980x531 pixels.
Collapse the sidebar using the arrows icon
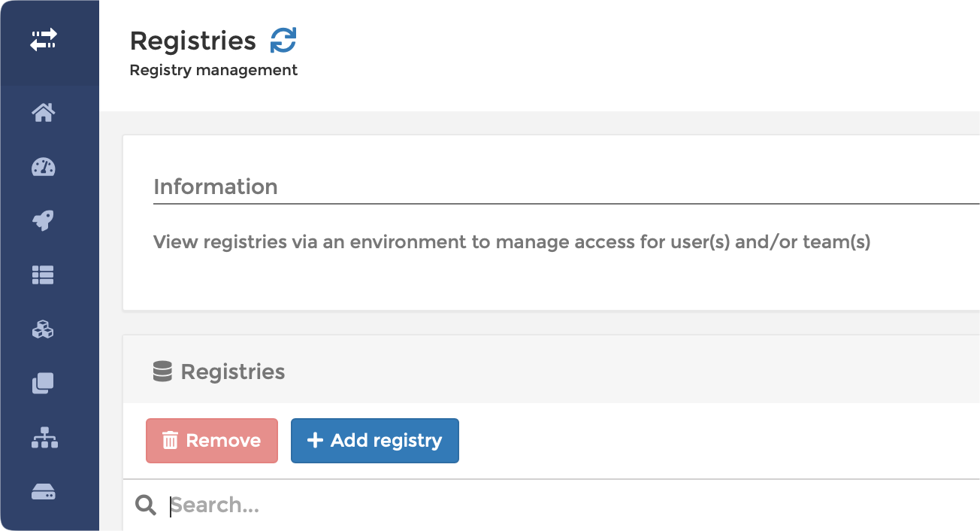click(44, 40)
